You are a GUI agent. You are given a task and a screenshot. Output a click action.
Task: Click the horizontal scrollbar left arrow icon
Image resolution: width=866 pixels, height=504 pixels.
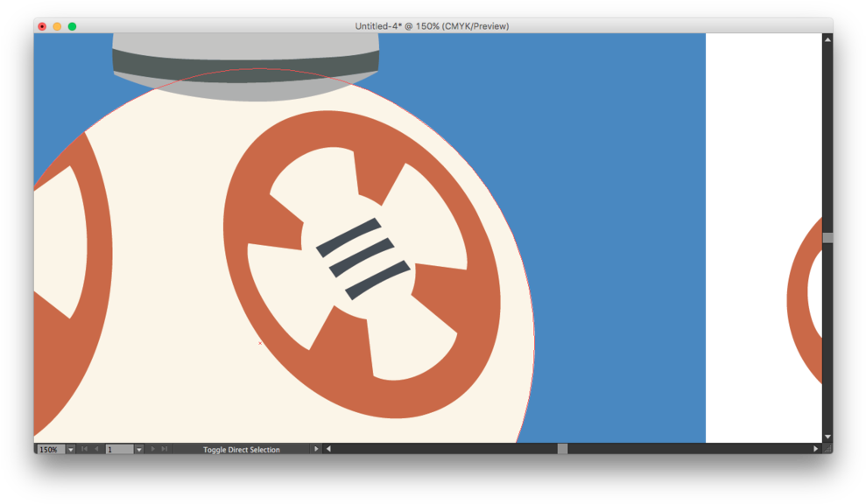[x=328, y=449]
